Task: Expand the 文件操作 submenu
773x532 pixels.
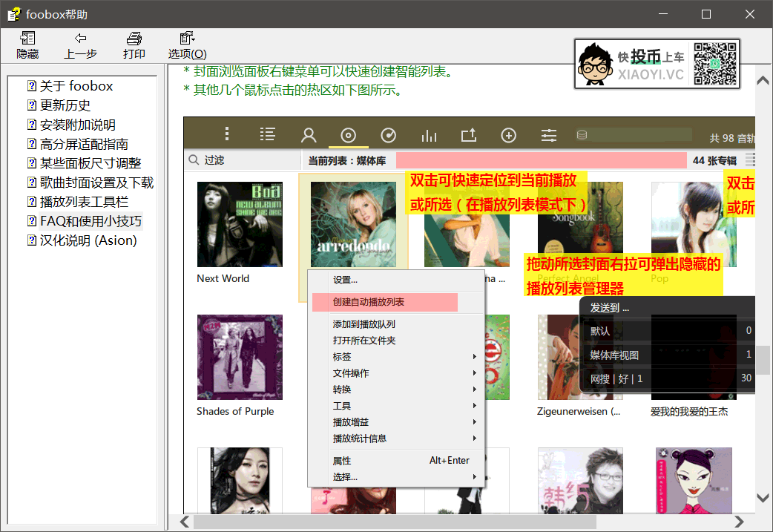Action: tap(396, 373)
